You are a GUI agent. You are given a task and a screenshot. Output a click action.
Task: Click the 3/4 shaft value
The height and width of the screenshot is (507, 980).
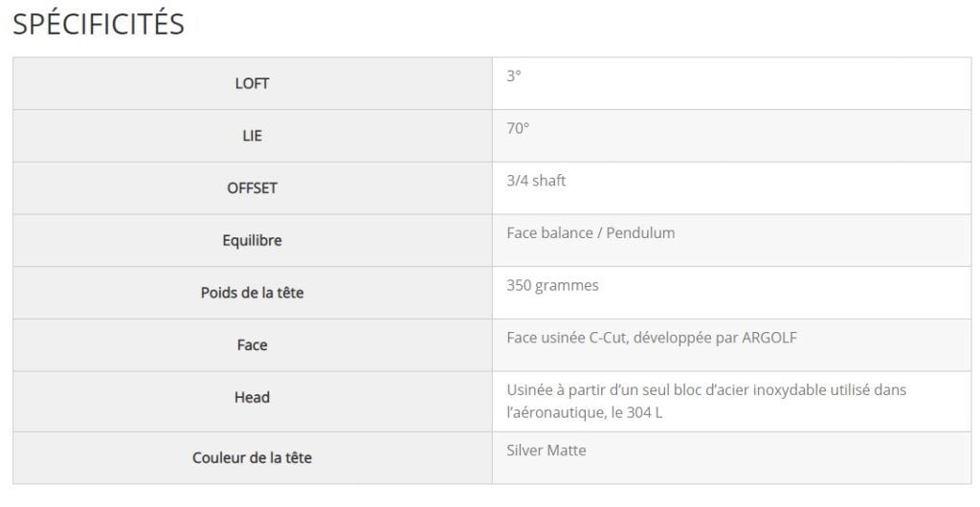tap(536, 181)
